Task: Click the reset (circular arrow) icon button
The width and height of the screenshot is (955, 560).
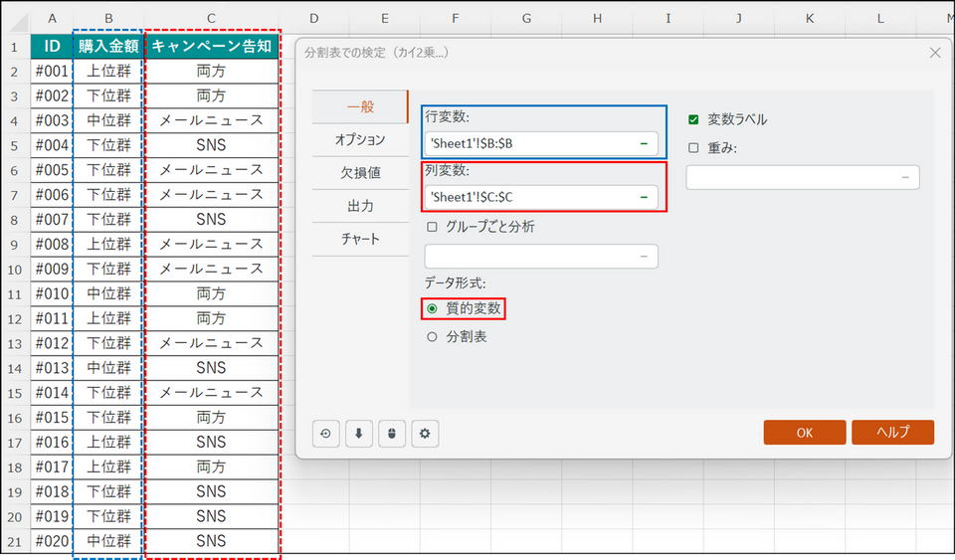Action: click(325, 434)
